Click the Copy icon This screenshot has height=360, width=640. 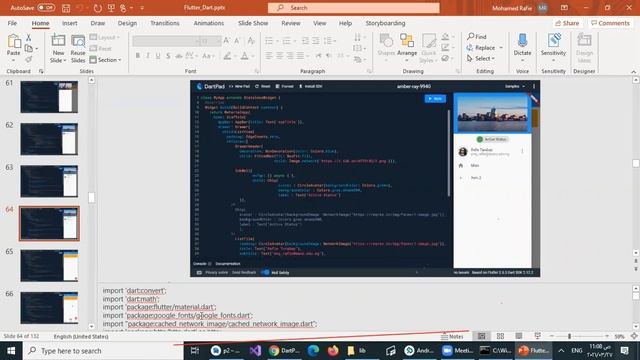pos(29,49)
